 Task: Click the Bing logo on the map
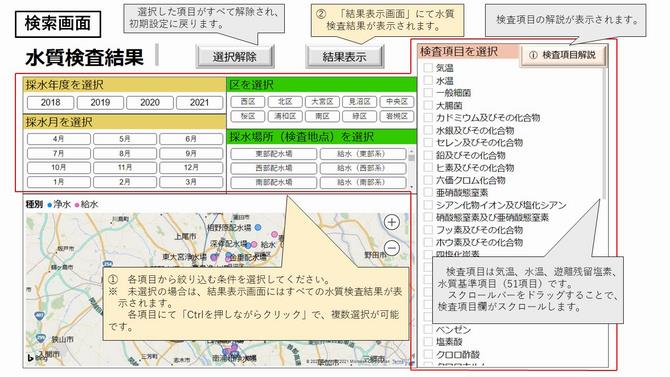coord(37,358)
